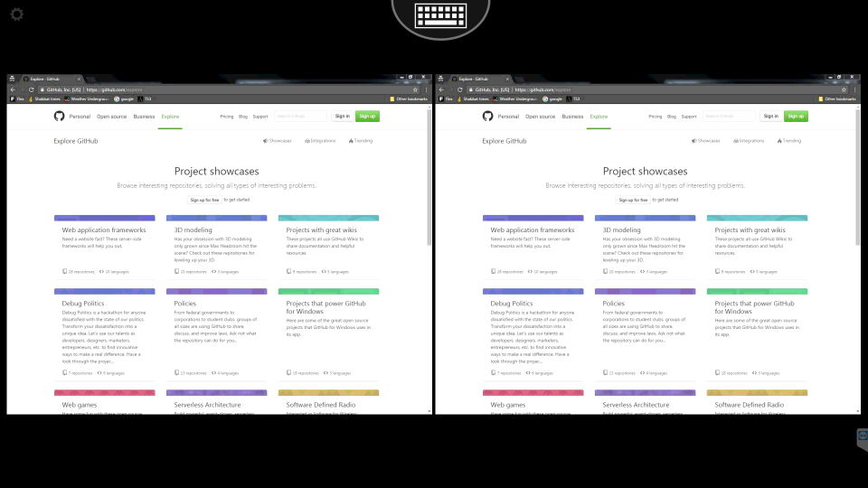
Task: Open Showcases section in right window
Action: tap(705, 141)
